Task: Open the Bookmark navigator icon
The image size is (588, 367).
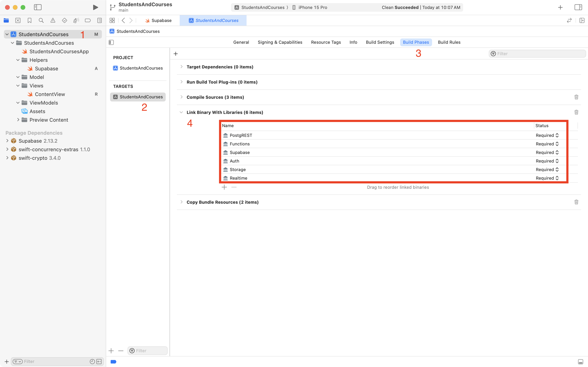Action: tap(29, 21)
